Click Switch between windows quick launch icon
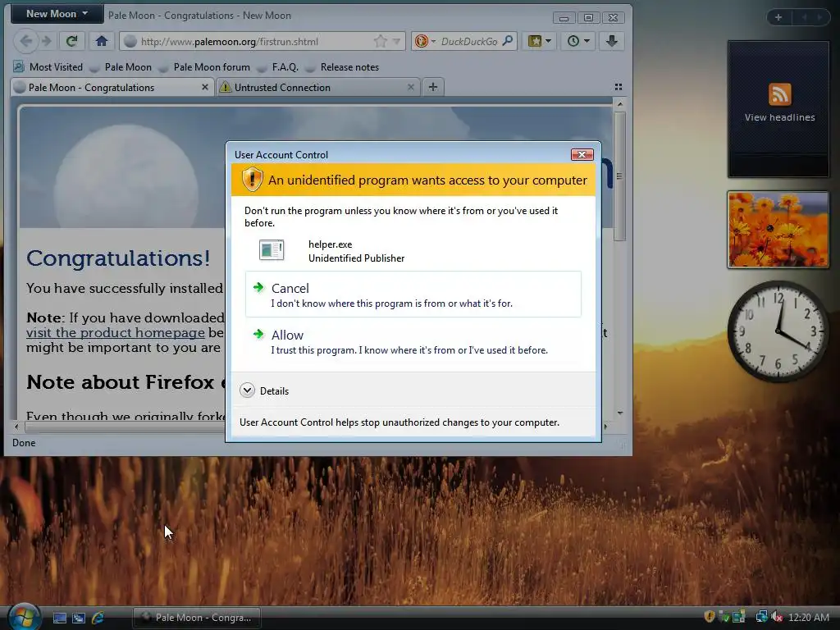The height and width of the screenshot is (630, 840). tap(78, 618)
